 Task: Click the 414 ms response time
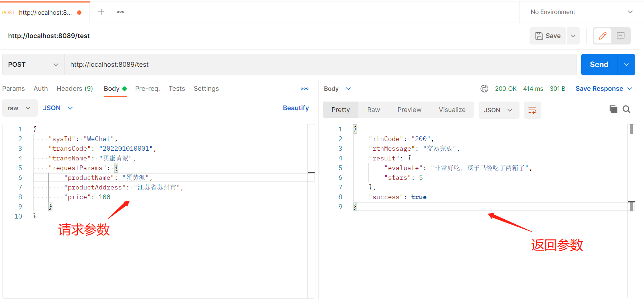[x=533, y=89]
